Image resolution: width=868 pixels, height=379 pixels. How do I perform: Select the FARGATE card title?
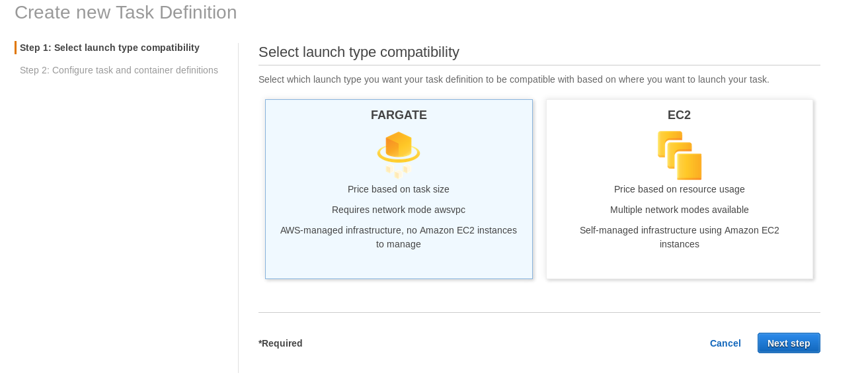399,115
